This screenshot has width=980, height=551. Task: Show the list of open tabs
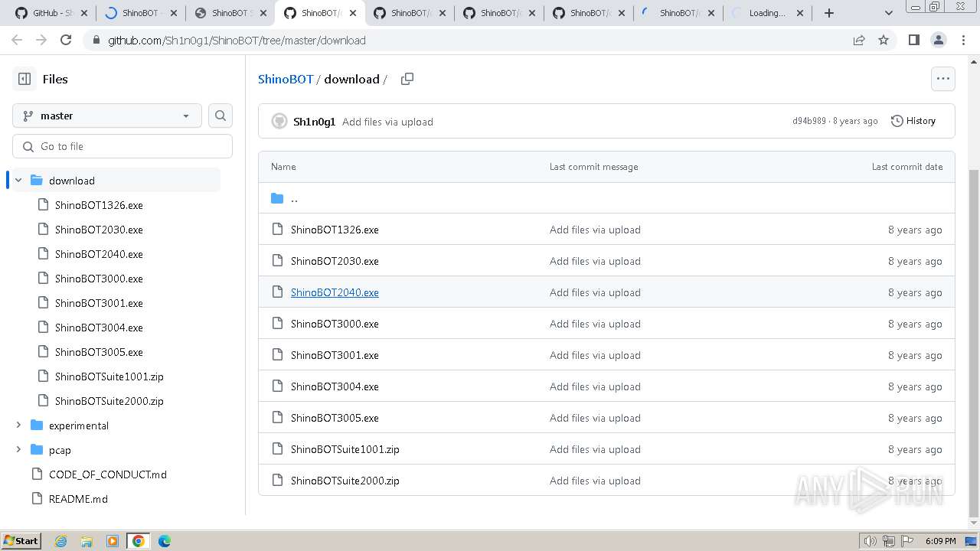point(888,13)
